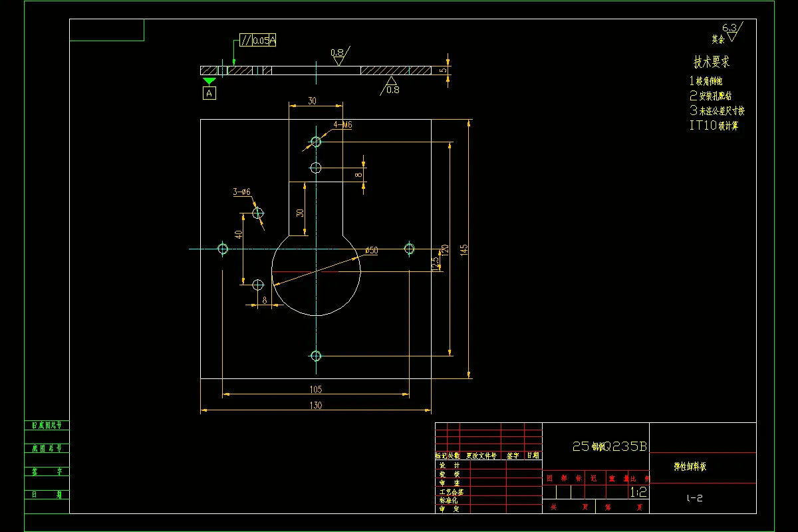Viewport: 798px width, 532px height.
Task: Select the '145' overall height dimension
Action: click(x=465, y=250)
